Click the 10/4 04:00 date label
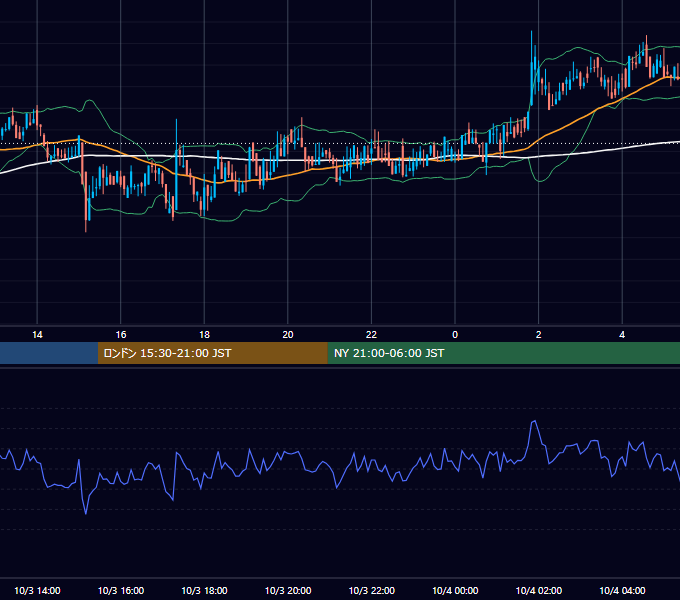This screenshot has width=680, height=600. pos(622,590)
